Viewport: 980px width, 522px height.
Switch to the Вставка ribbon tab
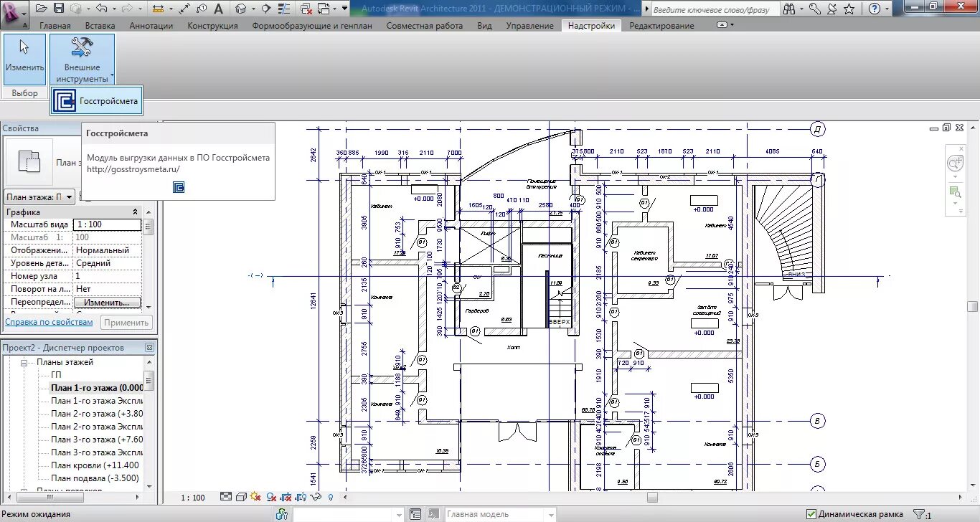(99, 24)
